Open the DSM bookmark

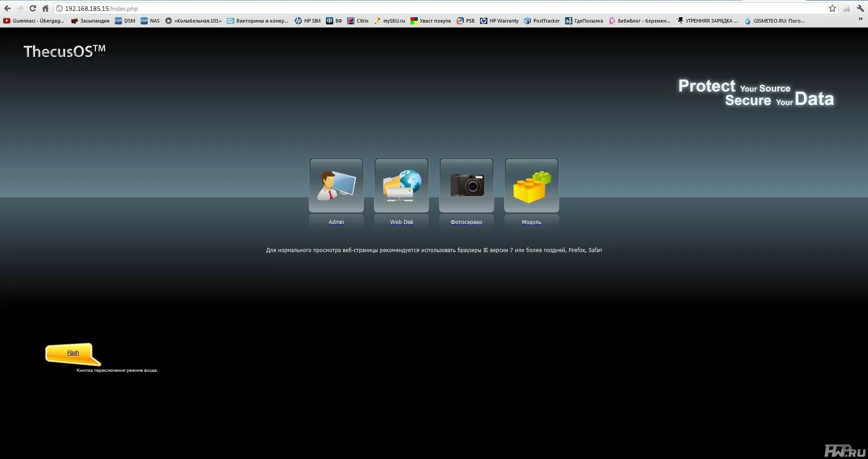tap(125, 21)
